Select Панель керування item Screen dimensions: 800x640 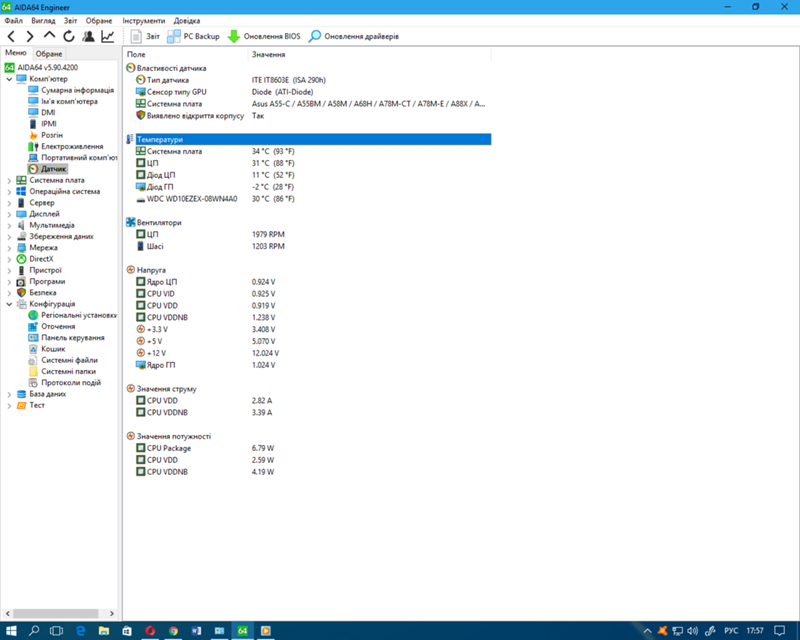(x=73, y=337)
